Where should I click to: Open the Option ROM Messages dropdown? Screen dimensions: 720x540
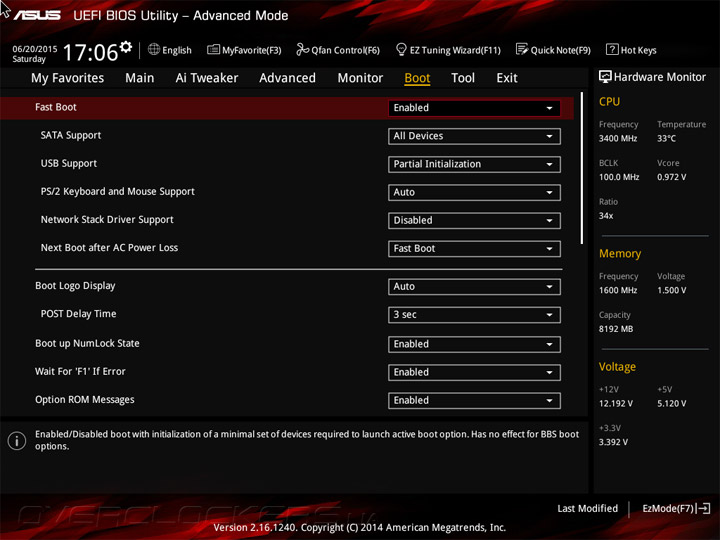(x=474, y=400)
